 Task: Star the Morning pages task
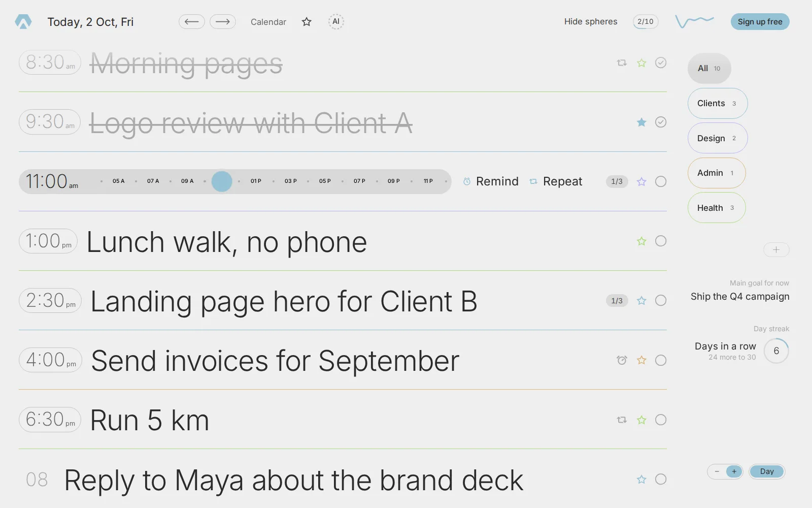641,63
